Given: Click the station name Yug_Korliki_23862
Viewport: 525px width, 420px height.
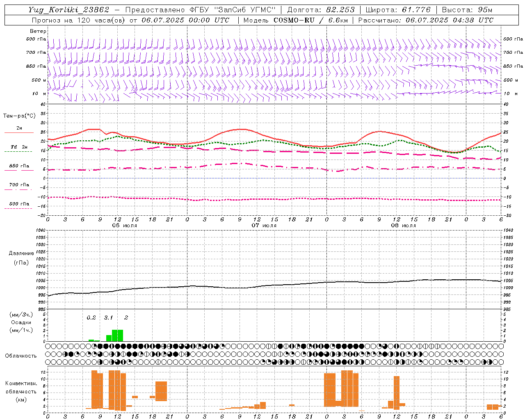Looking at the screenshot, I should 68,10.
